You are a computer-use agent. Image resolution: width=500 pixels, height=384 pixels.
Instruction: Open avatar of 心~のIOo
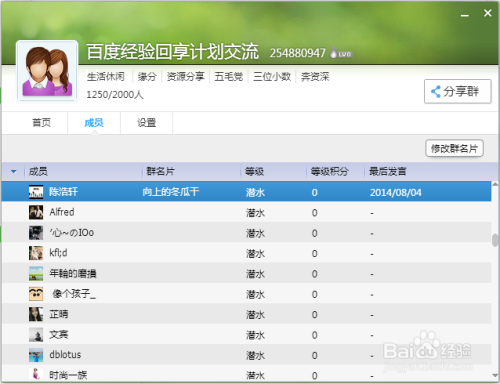(36, 233)
